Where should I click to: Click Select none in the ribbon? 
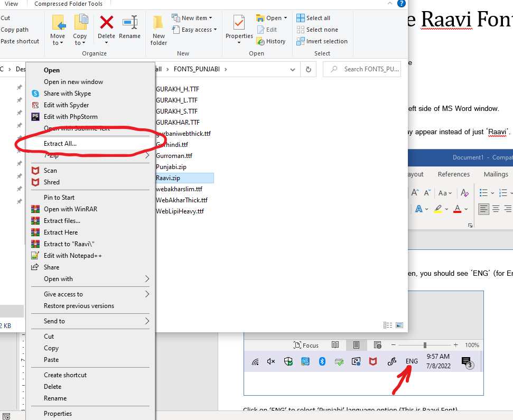318,30
